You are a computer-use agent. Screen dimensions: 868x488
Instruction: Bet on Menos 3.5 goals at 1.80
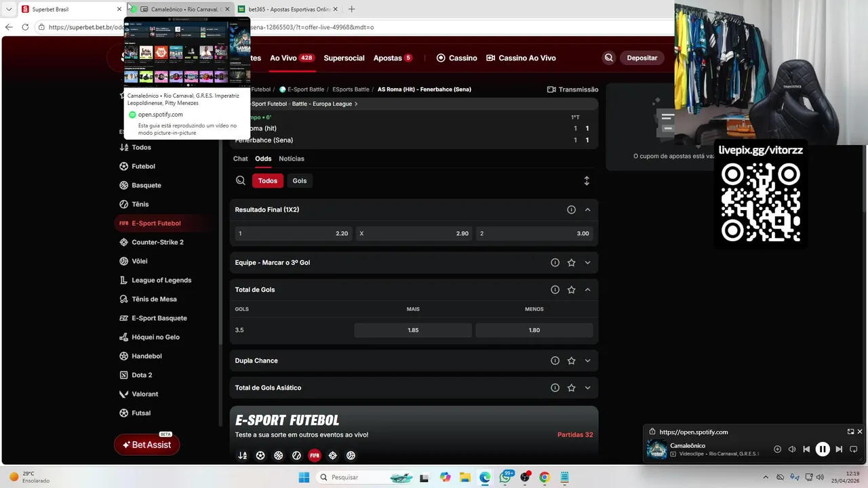click(534, 331)
